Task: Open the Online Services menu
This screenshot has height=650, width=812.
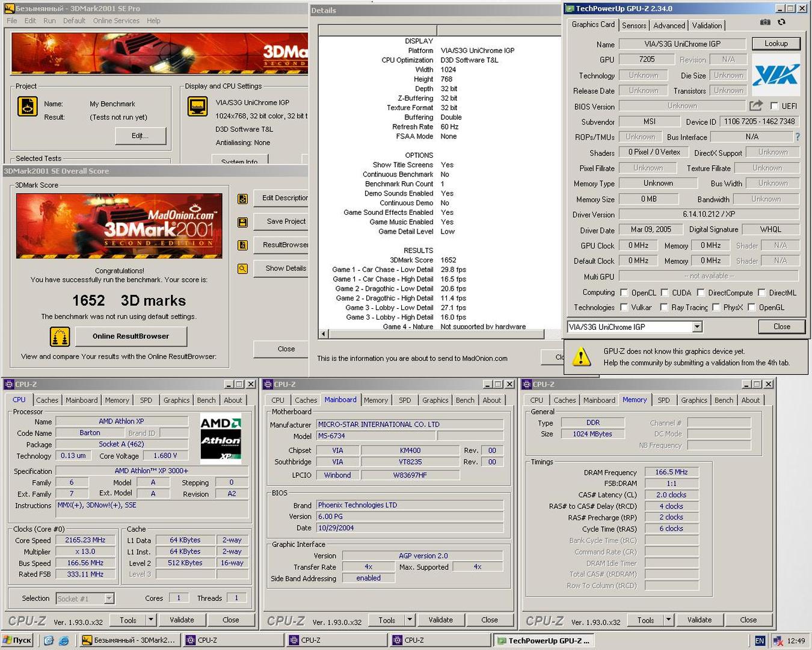Action: click(x=116, y=20)
